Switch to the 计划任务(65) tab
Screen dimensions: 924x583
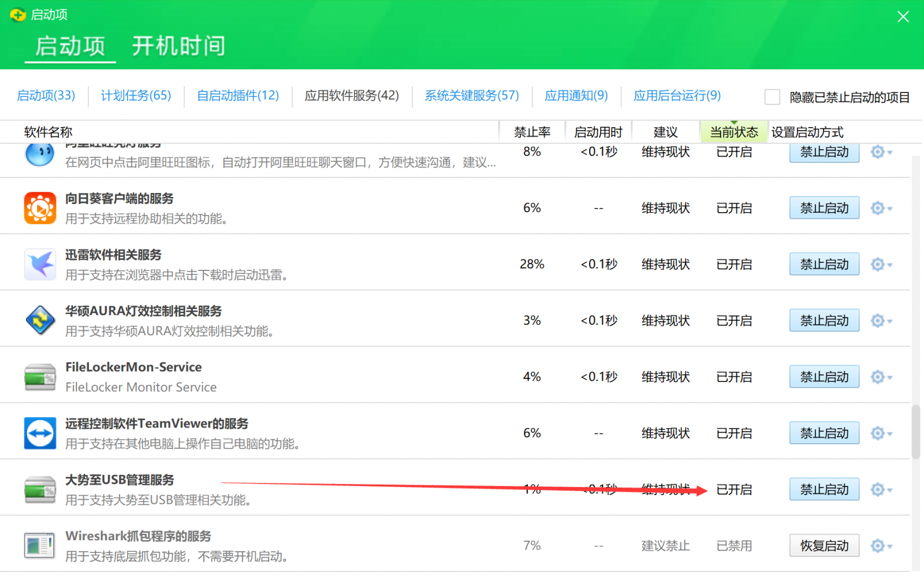[x=136, y=95]
